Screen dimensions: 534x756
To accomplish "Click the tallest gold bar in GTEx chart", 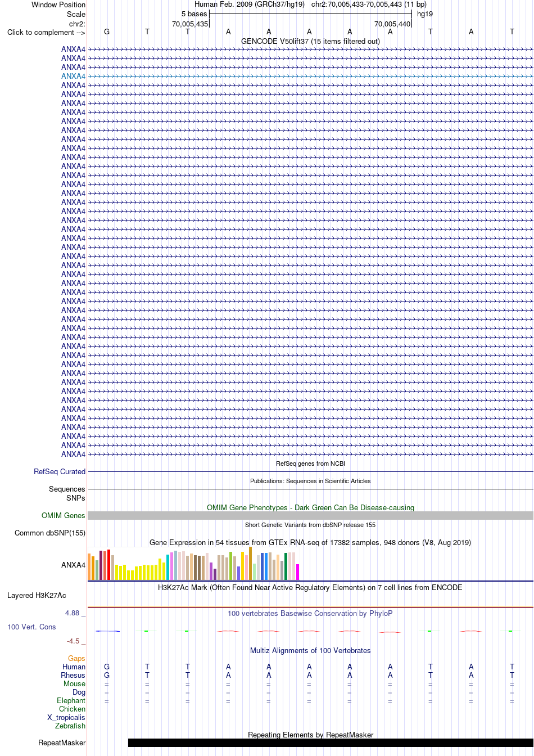I will click(251, 563).
